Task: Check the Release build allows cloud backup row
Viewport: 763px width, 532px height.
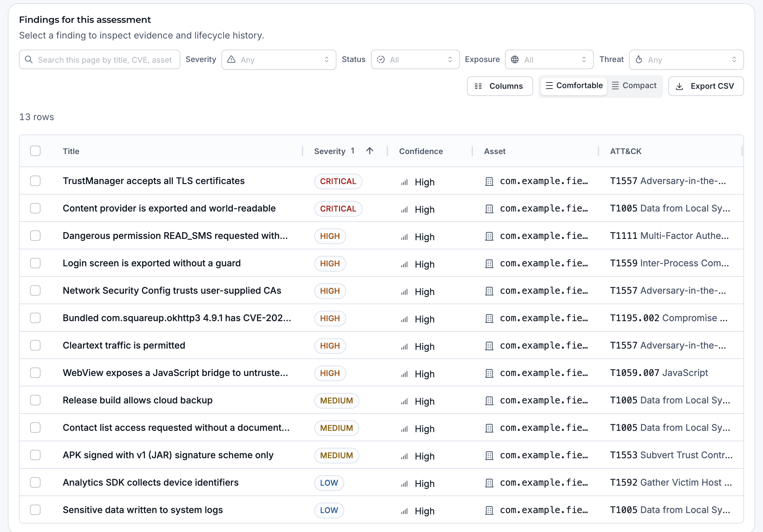Action: [x=35, y=400]
